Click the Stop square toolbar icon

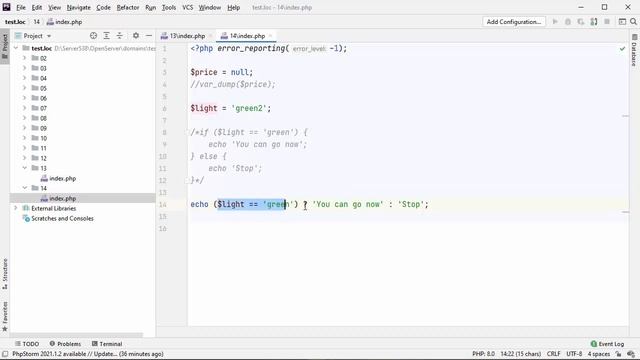607,22
